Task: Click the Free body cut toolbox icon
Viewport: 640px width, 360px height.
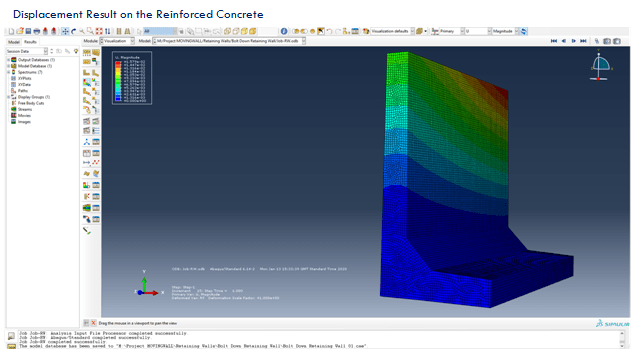Action: [87, 197]
